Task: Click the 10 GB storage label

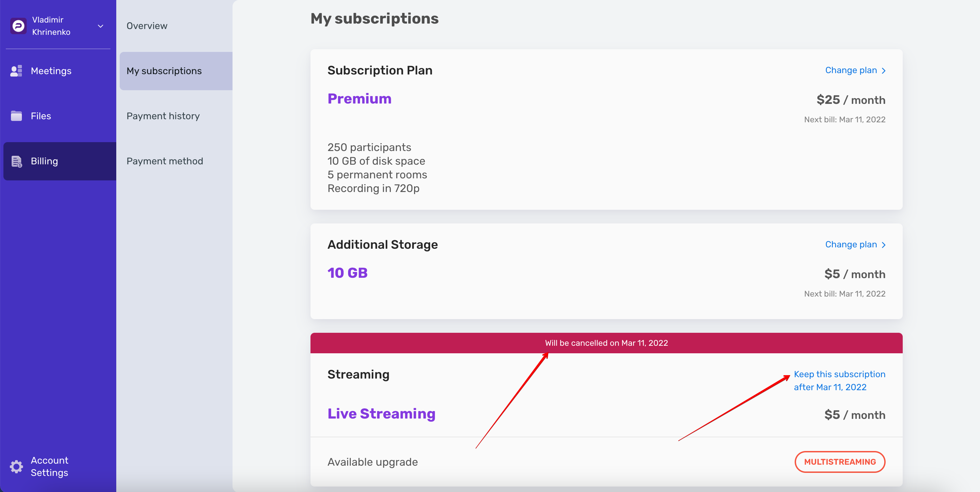Action: pos(347,273)
